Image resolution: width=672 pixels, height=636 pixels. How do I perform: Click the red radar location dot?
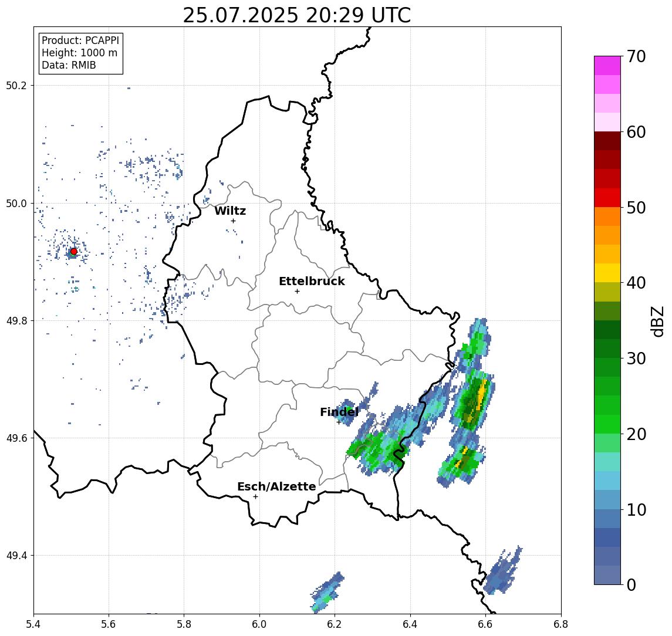coord(74,252)
